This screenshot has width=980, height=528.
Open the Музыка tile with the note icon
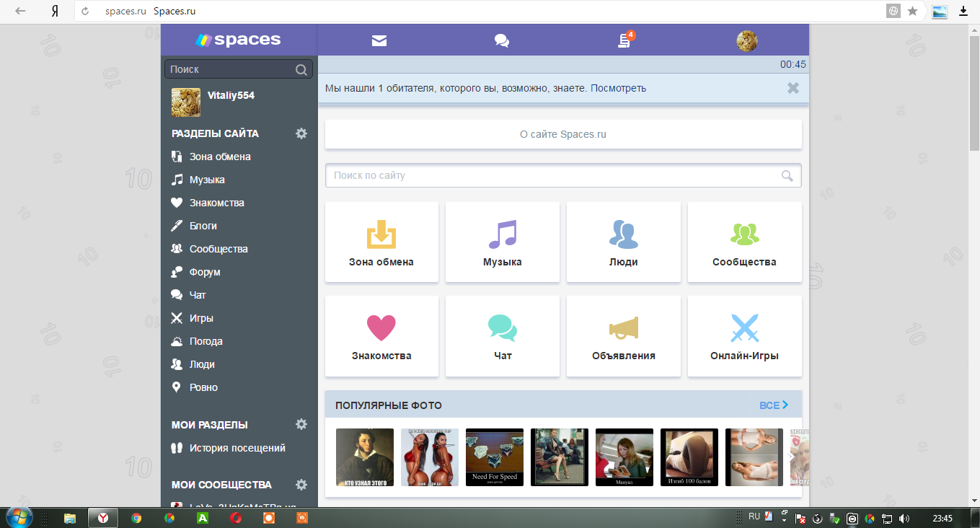(503, 242)
